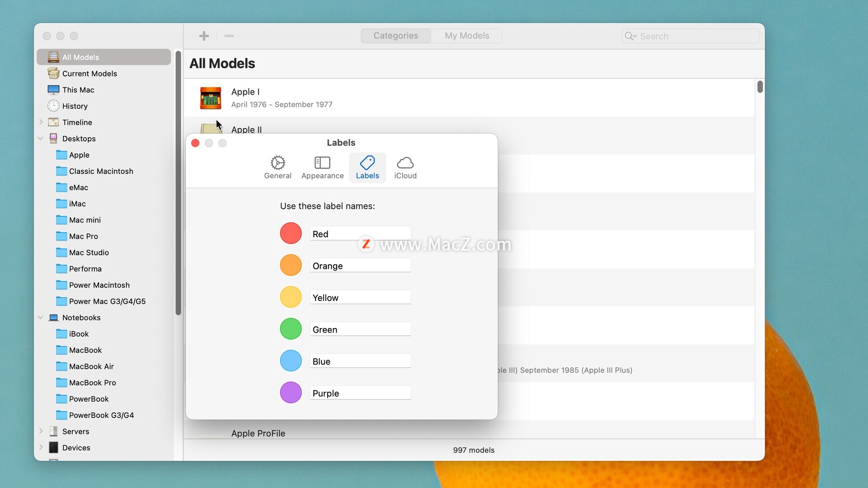868x488 pixels.
Task: Open the Appearance preferences tab
Action: [322, 168]
